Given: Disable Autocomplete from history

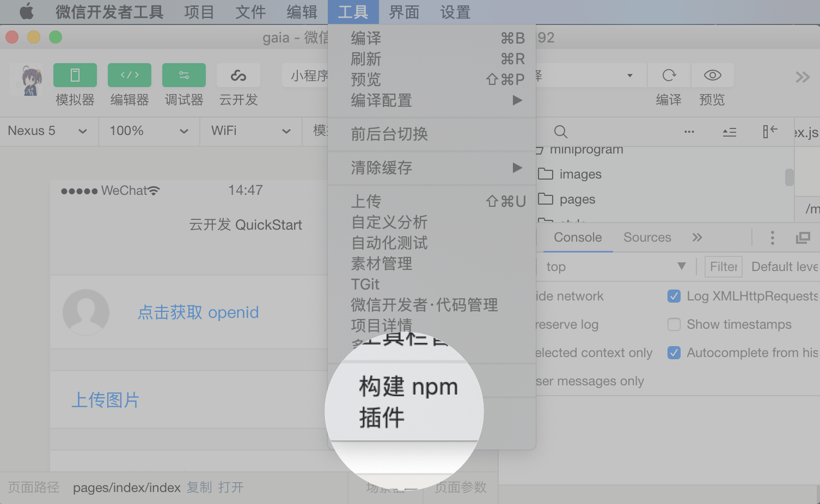Looking at the screenshot, I should click(x=674, y=353).
